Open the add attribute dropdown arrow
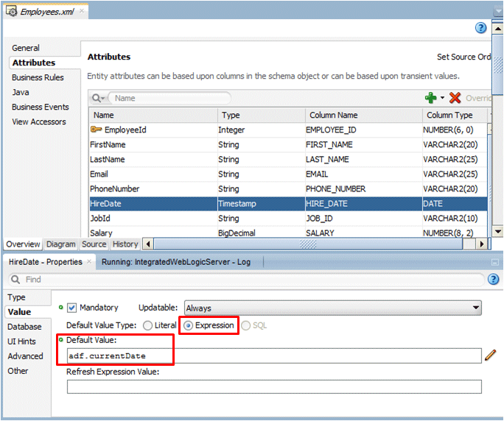The width and height of the screenshot is (504, 421). click(x=442, y=98)
